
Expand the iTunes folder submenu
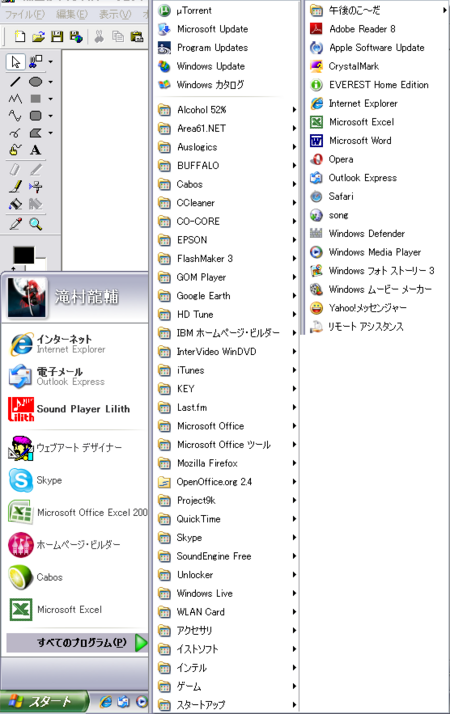[226, 370]
